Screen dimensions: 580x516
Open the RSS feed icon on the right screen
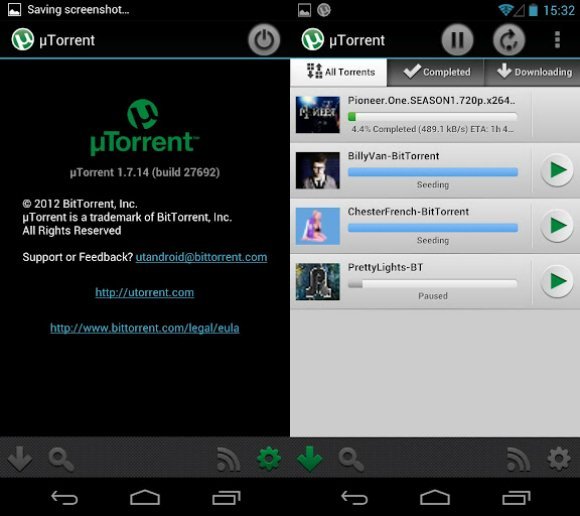pos(518,459)
